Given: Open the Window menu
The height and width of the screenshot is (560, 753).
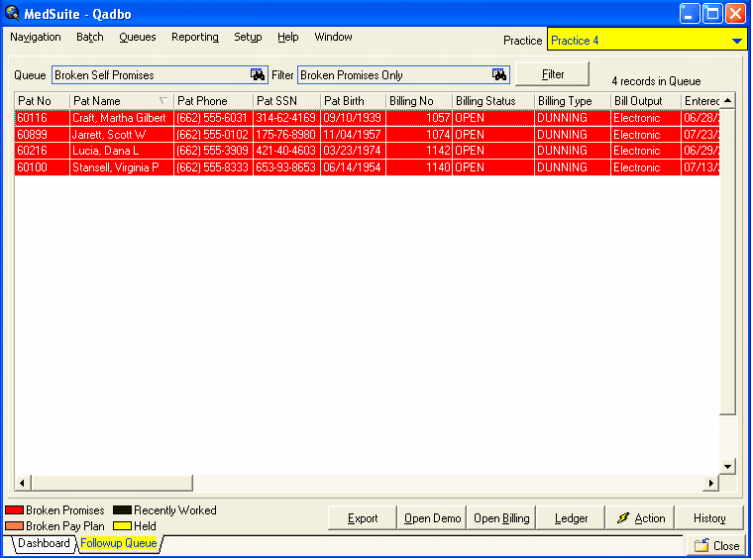Looking at the screenshot, I should 333,37.
